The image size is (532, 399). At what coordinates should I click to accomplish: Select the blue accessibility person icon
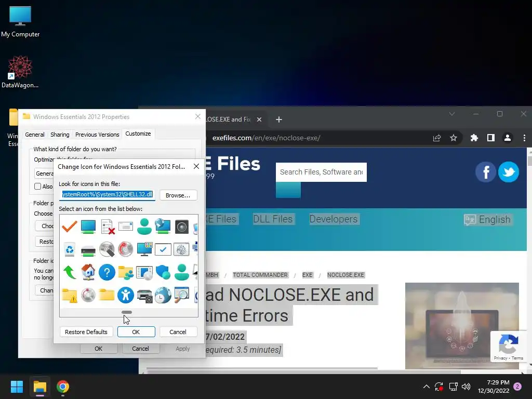click(x=126, y=295)
